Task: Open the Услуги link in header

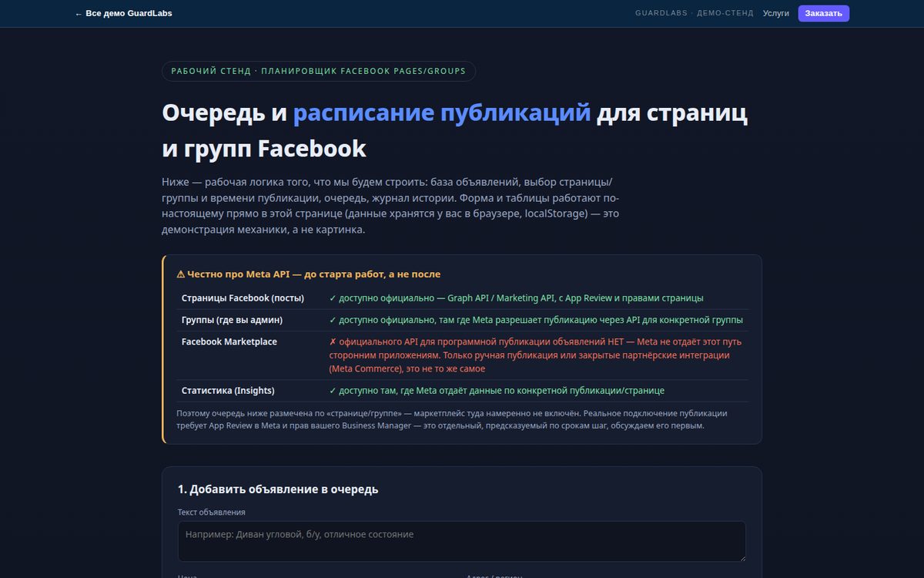Action: (x=775, y=13)
